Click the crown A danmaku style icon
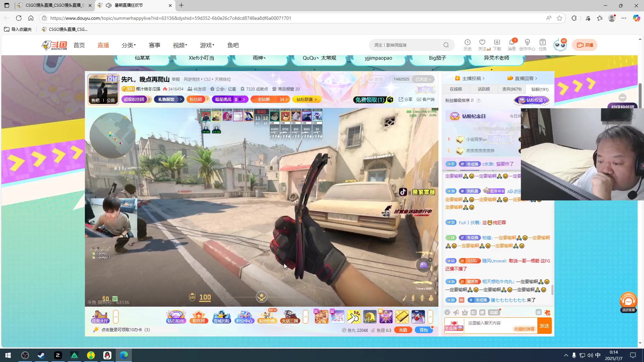 click(x=465, y=312)
